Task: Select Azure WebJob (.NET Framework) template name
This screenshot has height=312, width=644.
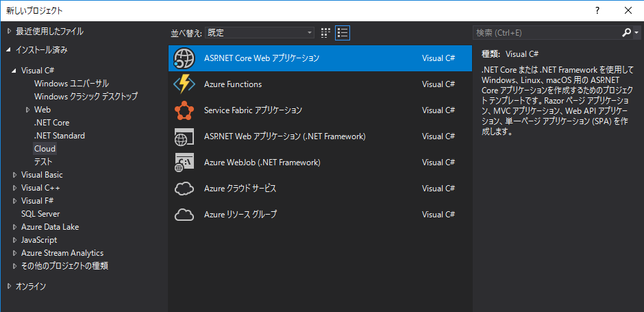Action: [x=262, y=163]
